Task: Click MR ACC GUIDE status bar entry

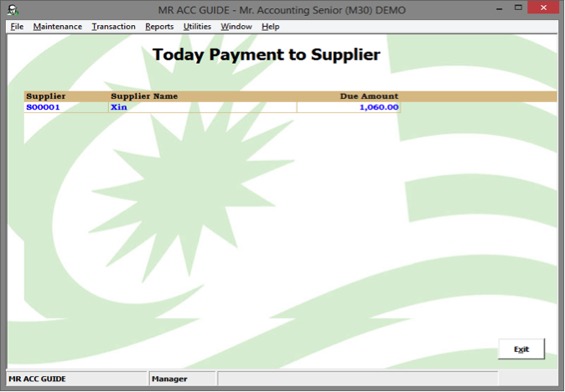Action: [77, 379]
